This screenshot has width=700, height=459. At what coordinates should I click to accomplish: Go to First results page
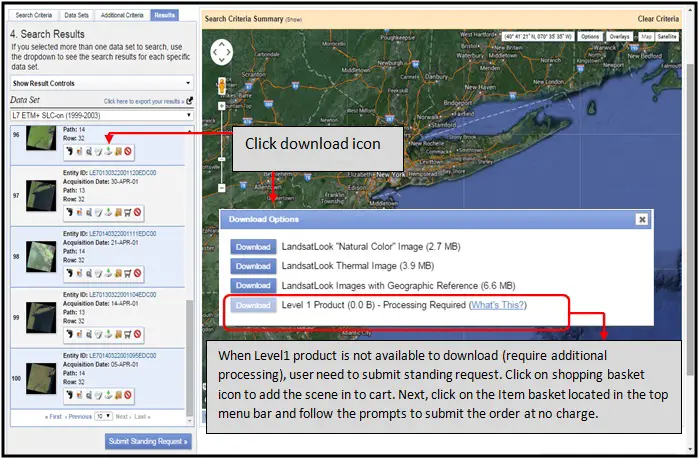pyautogui.click(x=53, y=417)
